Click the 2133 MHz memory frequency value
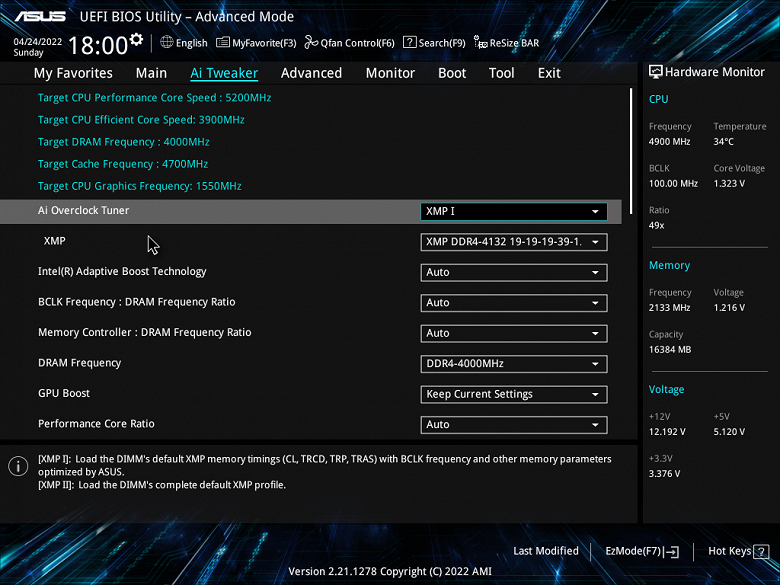Viewport: 780px width, 585px height. click(670, 308)
